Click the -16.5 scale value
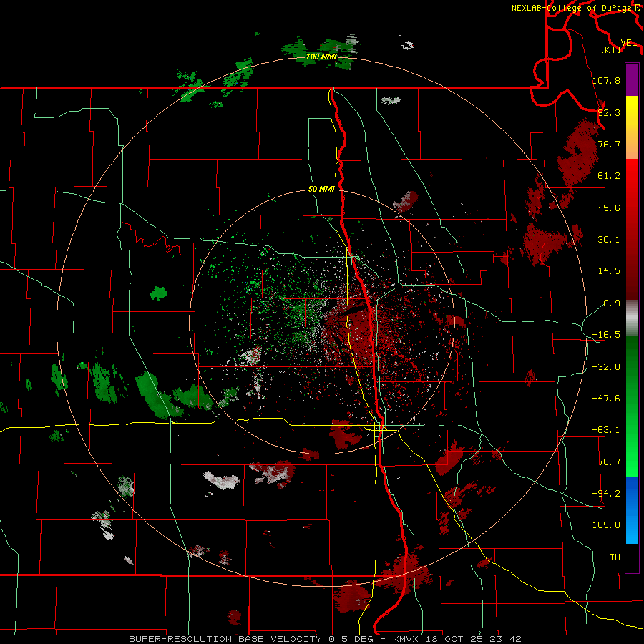Screen dimensions: 644x644 pyautogui.click(x=606, y=335)
